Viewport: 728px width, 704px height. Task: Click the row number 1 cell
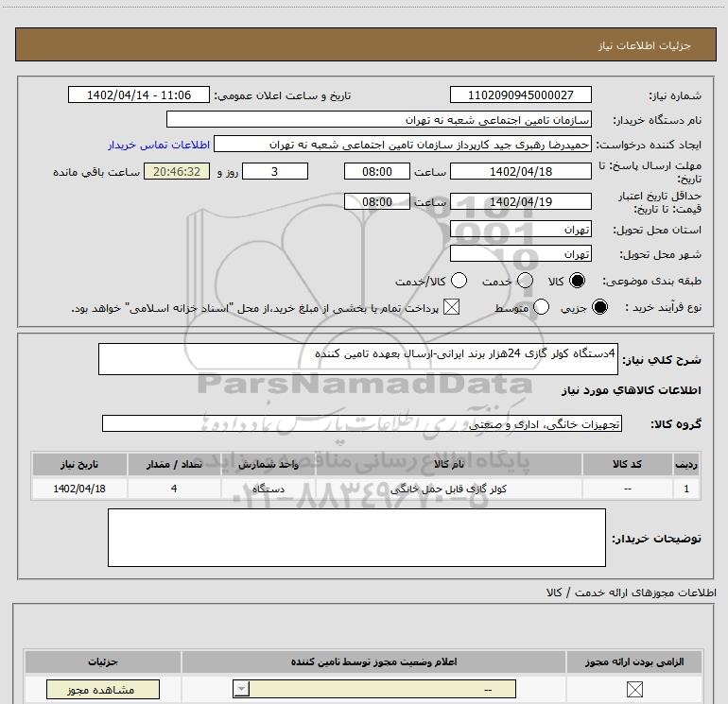(686, 489)
